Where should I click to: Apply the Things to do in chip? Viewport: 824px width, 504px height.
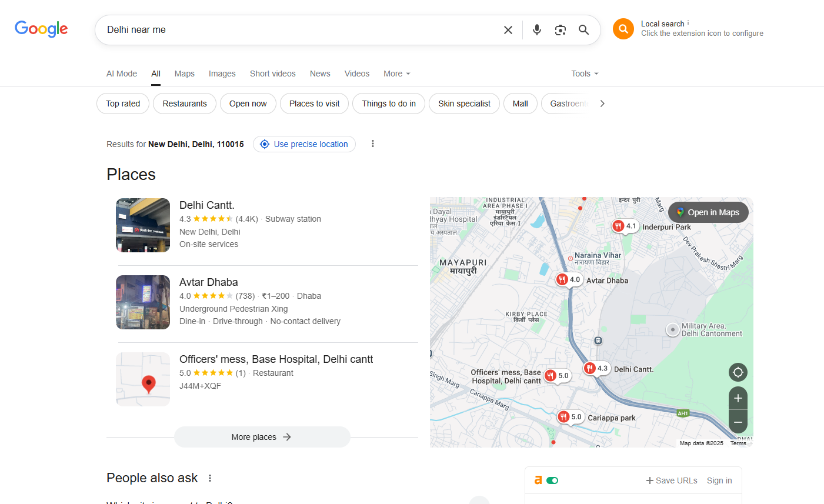point(389,104)
